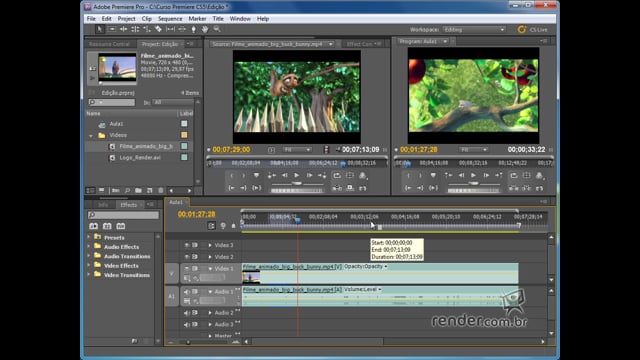Select the Rate Stretch tool
This screenshot has width=640, height=360.
click(x=147, y=29)
